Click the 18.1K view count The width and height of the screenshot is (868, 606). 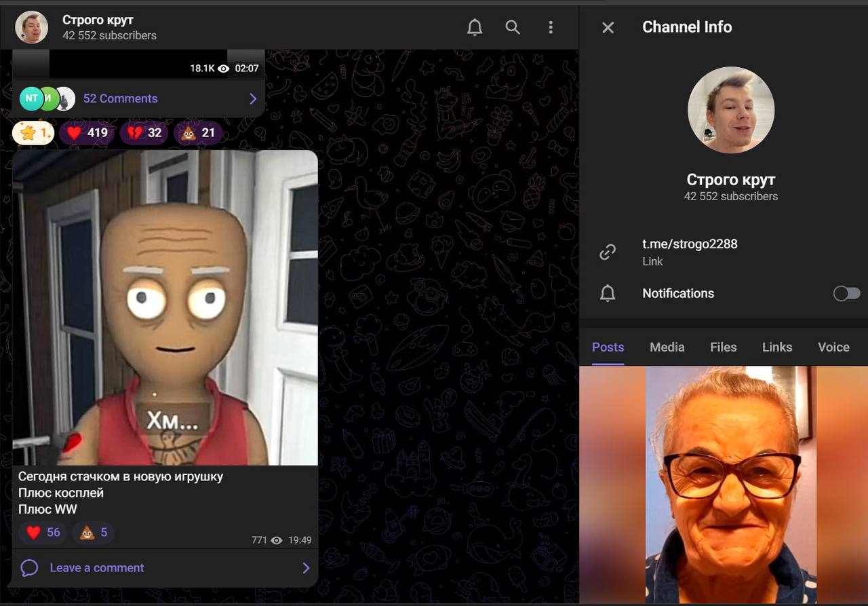pos(202,69)
